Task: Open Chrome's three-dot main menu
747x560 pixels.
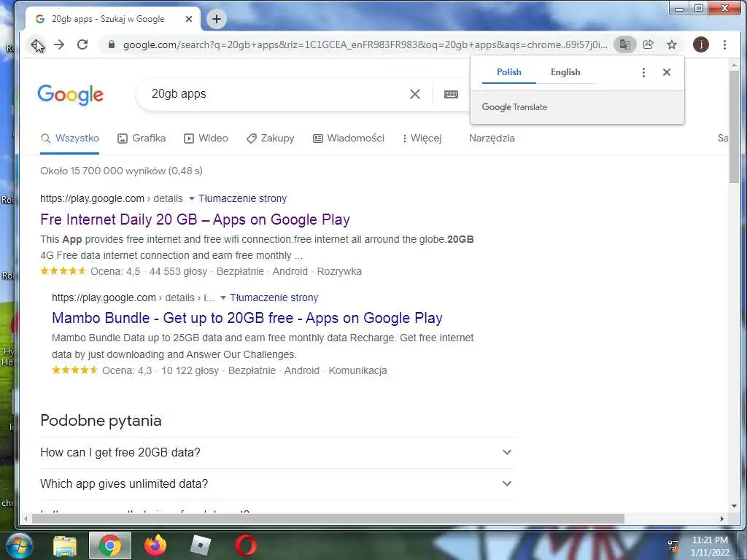Action: point(724,44)
